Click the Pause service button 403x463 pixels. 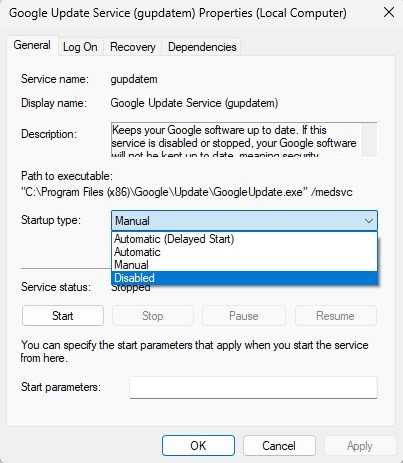(x=244, y=316)
